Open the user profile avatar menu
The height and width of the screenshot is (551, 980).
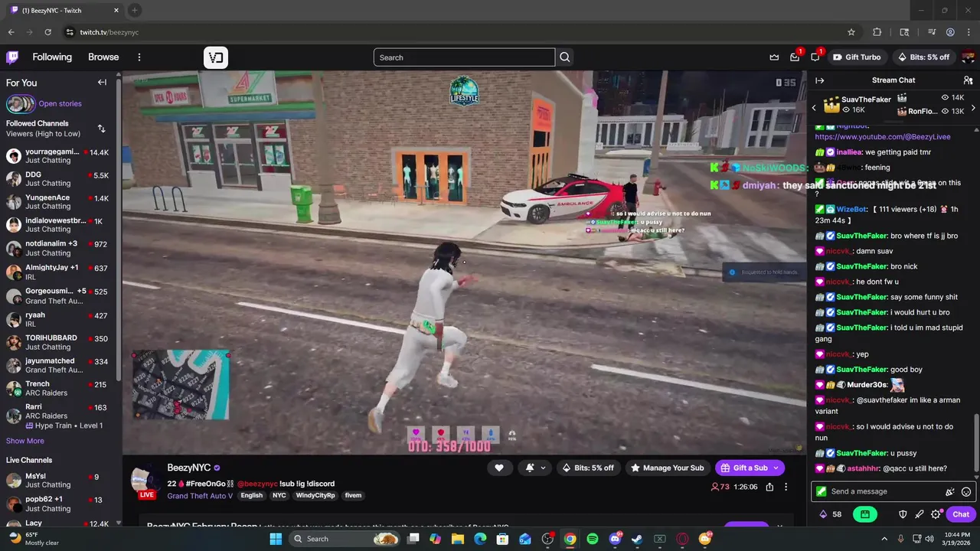click(968, 57)
